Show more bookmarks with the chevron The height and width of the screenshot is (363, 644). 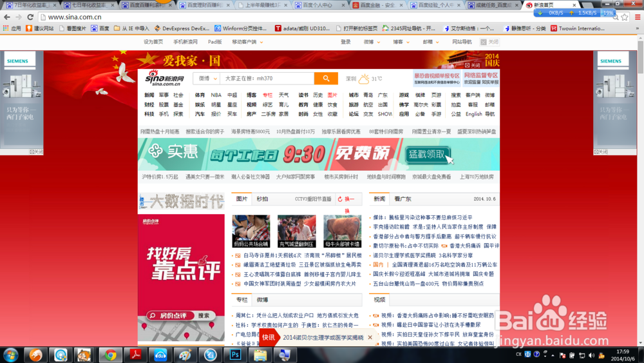pos(638,28)
